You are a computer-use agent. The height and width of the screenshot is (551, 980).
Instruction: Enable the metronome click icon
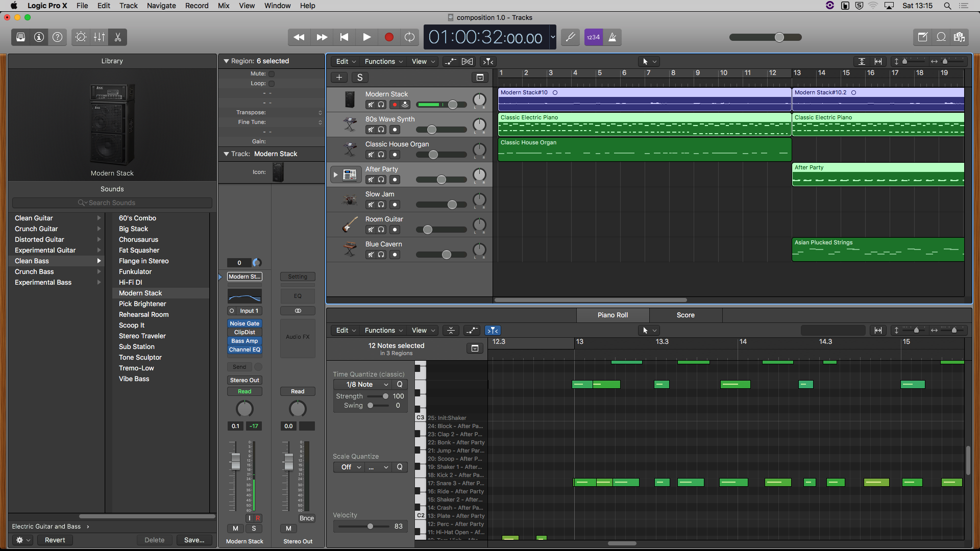tap(612, 37)
